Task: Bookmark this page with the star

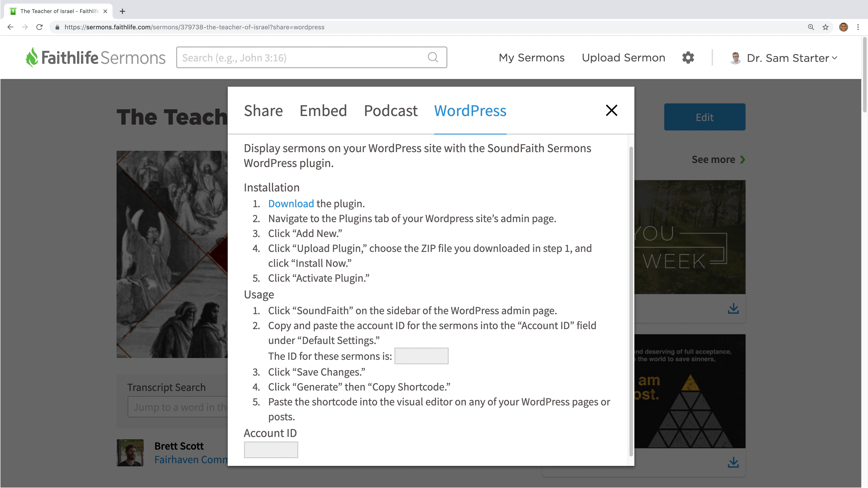Action: coord(826,27)
